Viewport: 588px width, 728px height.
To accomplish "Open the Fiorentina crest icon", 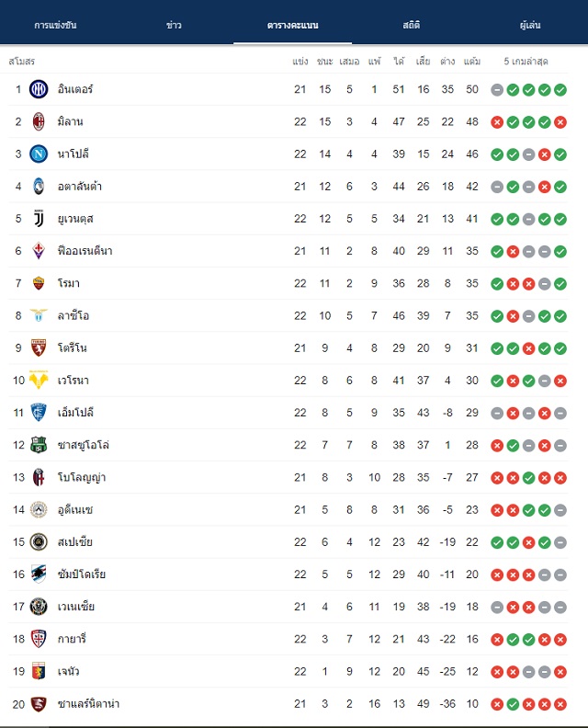I will [x=39, y=251].
